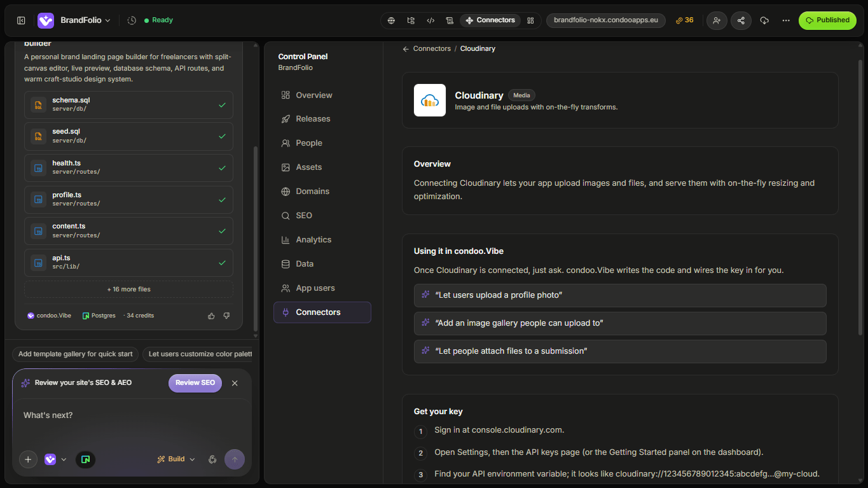Select Connectors in Control Panel sidebar
The image size is (868, 488).
[322, 312]
